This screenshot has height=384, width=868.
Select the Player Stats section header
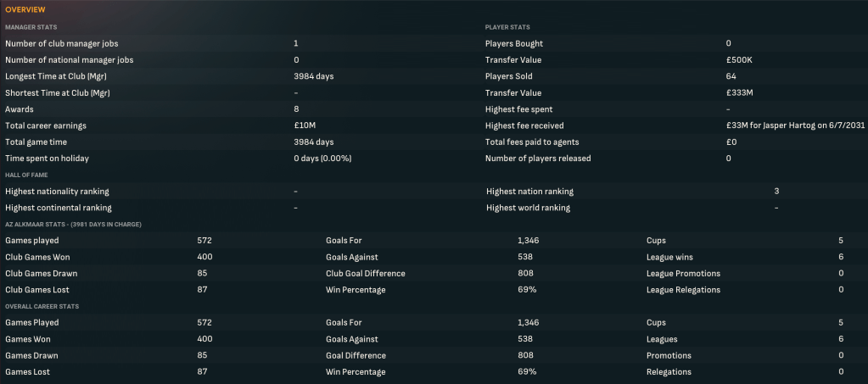click(507, 27)
